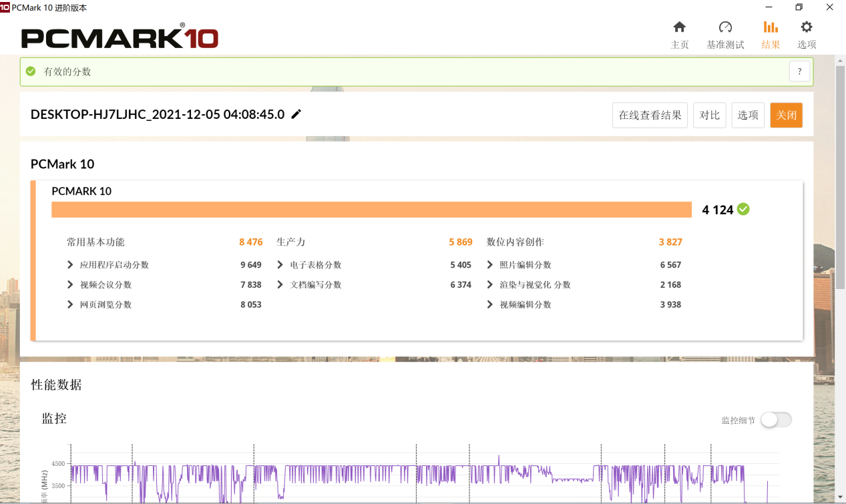Click the 生产力 score 5 869
Viewport: 846px width, 504px height.
[461, 242]
